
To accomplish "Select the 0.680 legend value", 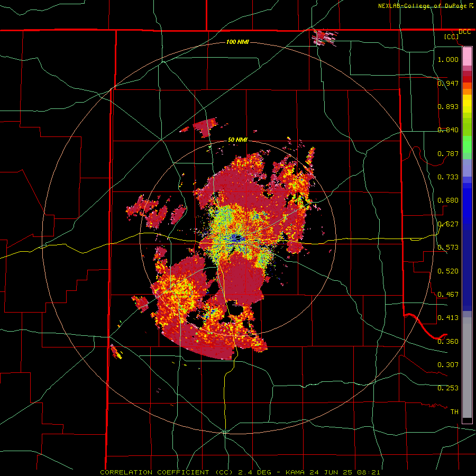I will pyautogui.click(x=448, y=200).
